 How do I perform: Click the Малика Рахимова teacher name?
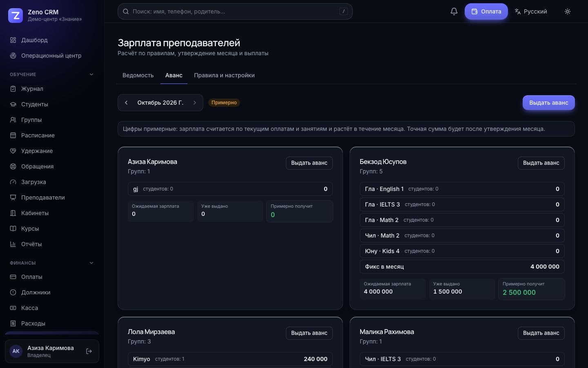click(387, 332)
